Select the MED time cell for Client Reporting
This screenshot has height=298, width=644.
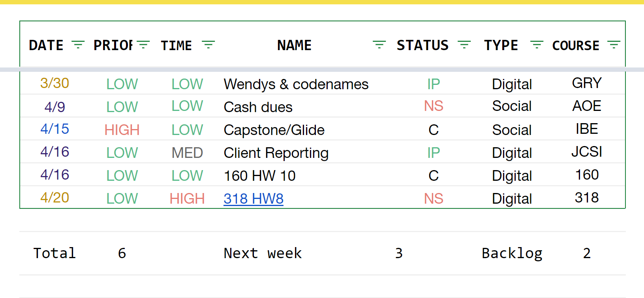(187, 153)
